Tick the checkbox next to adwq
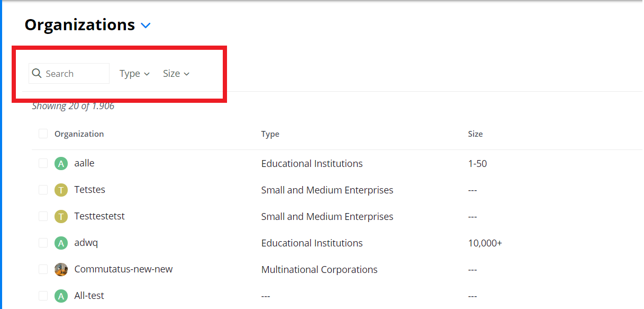 tap(43, 243)
